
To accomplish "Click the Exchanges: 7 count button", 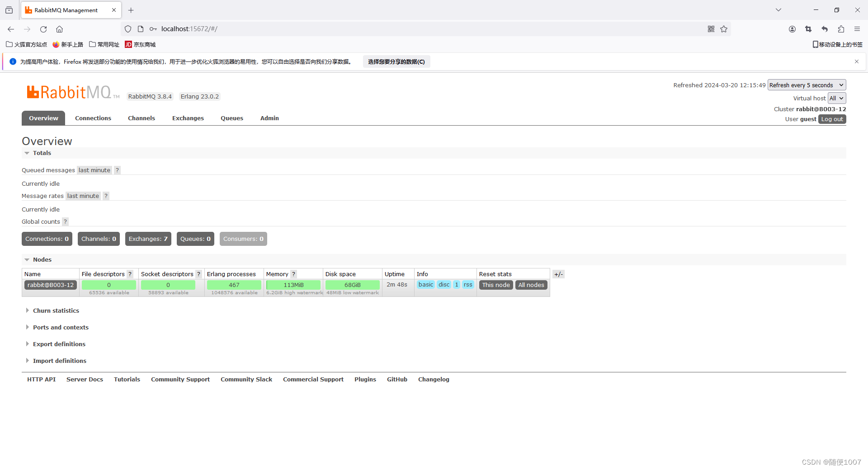I will (x=148, y=239).
